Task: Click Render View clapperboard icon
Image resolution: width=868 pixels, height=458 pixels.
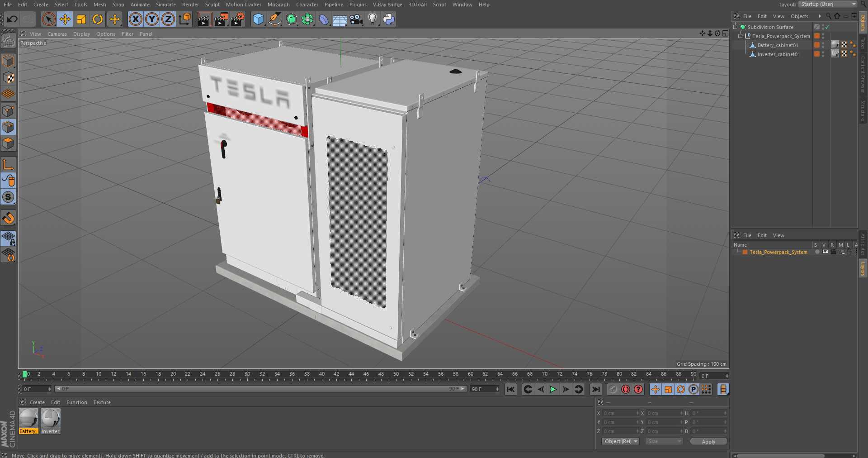Action: point(204,19)
